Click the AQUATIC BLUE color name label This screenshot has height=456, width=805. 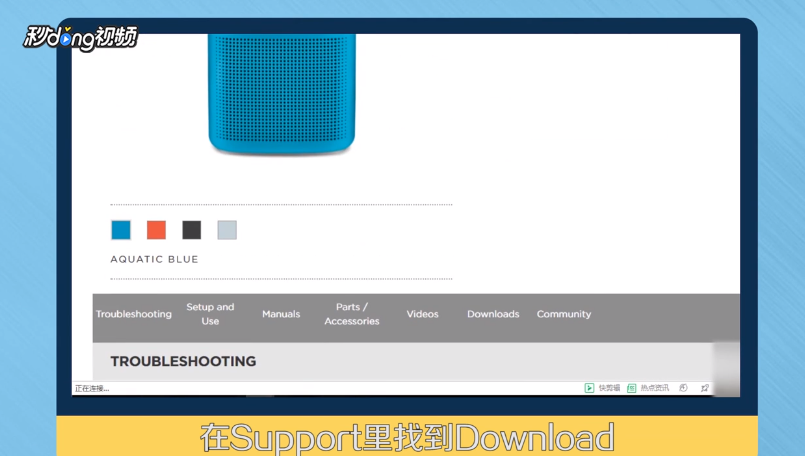[x=155, y=259]
